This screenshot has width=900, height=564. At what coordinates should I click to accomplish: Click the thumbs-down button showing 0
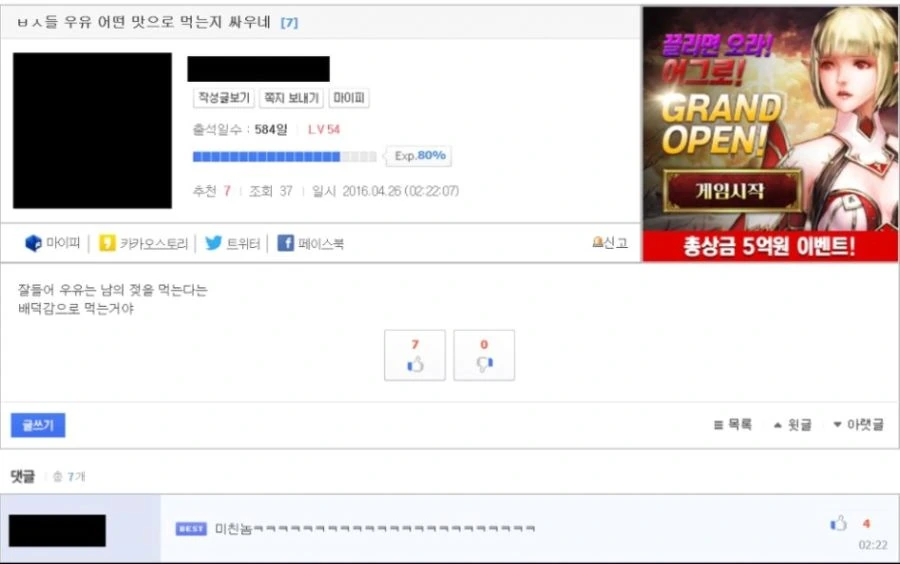[x=484, y=355]
